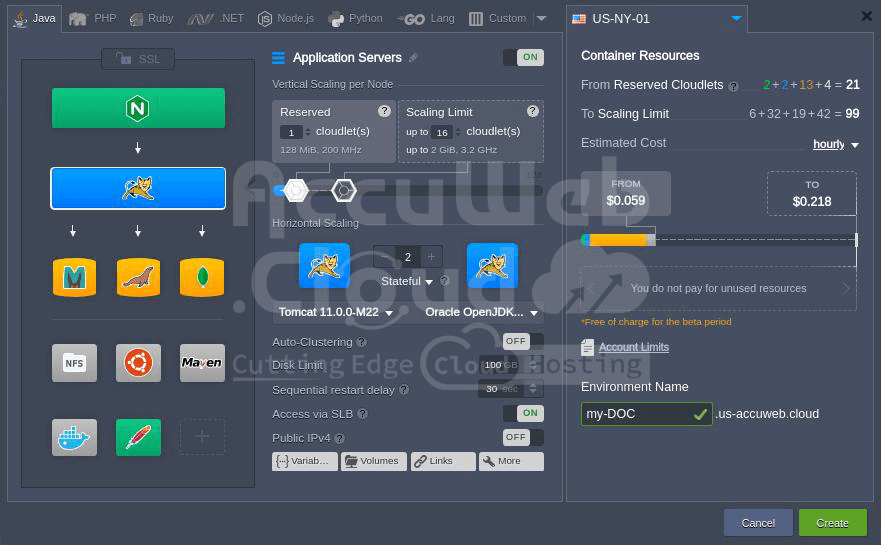
Task: Click the Docker container icon
Action: (74, 437)
